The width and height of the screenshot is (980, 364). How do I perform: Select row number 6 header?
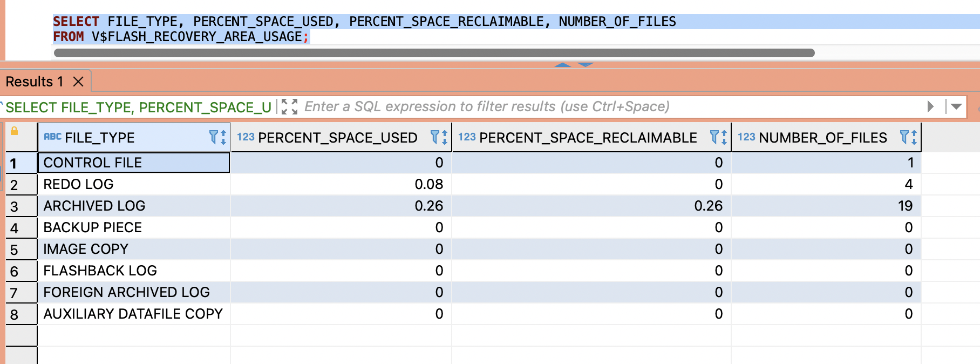[15, 271]
